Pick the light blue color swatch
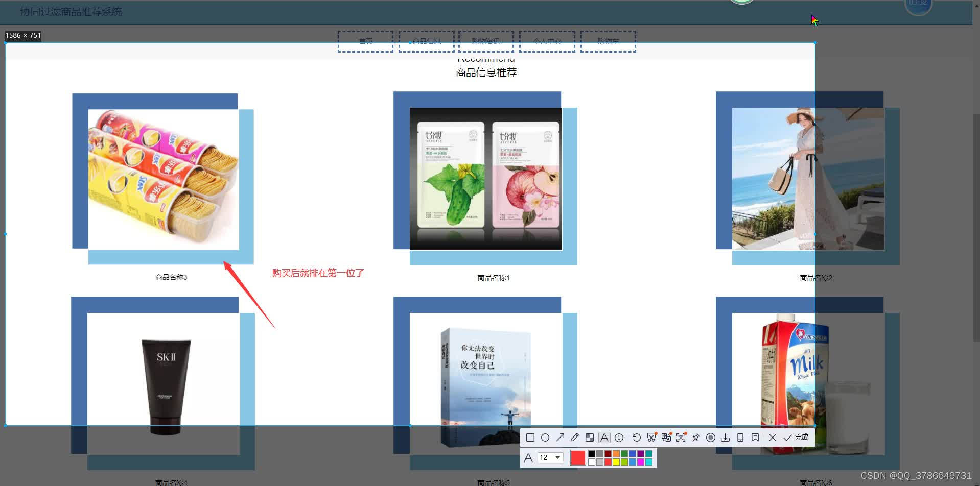980x486 pixels. pyautogui.click(x=633, y=462)
